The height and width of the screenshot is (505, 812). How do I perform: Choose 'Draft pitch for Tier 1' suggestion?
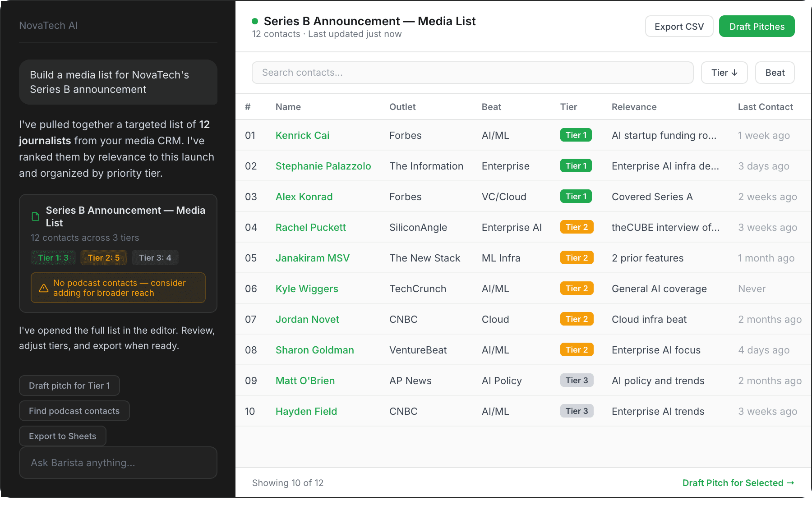pyautogui.click(x=69, y=386)
